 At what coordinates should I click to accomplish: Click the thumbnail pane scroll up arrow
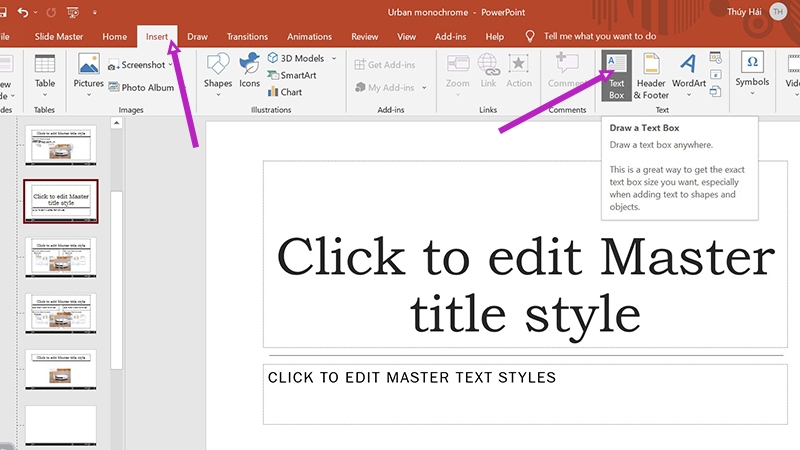116,123
